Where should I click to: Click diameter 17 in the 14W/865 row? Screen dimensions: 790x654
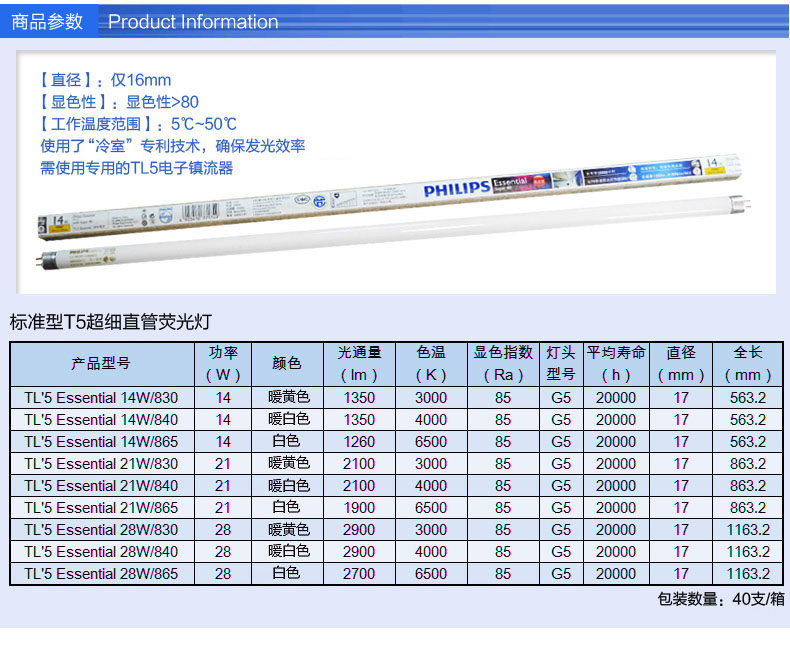681,442
